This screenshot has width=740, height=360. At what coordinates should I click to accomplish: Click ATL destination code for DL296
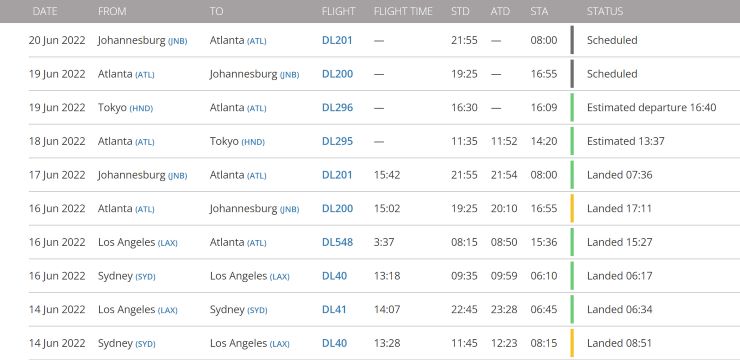(x=256, y=109)
